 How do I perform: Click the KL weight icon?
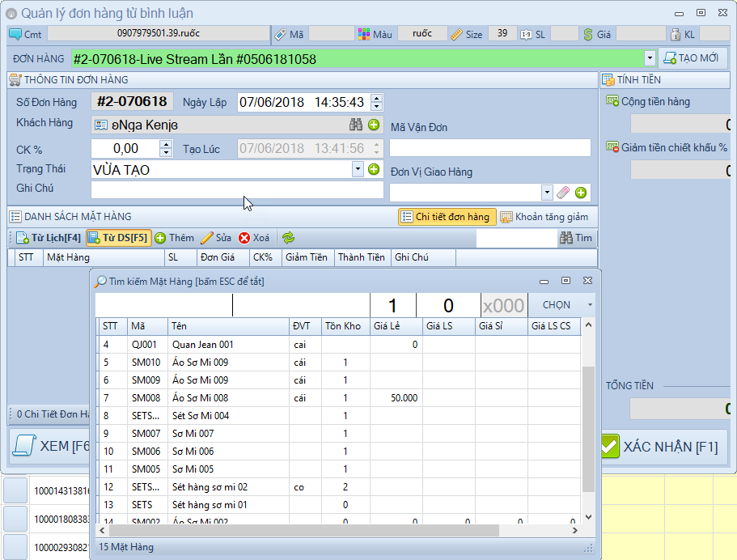click(x=676, y=34)
